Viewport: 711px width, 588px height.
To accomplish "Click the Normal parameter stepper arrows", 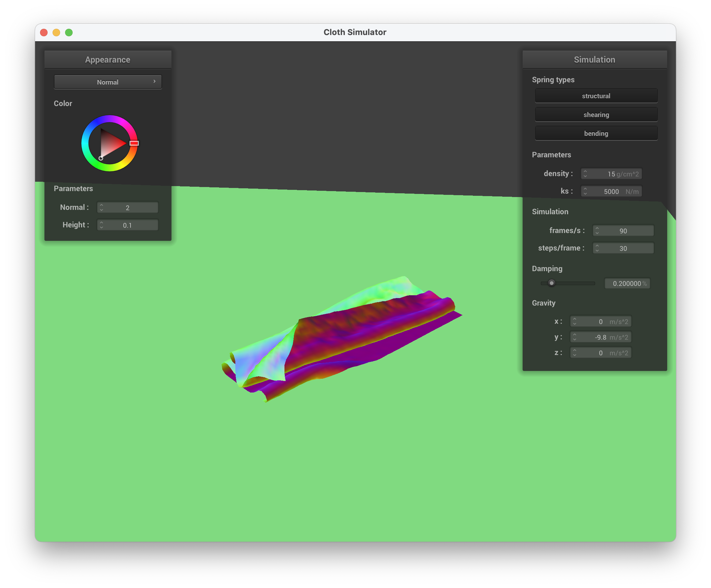I will click(101, 208).
